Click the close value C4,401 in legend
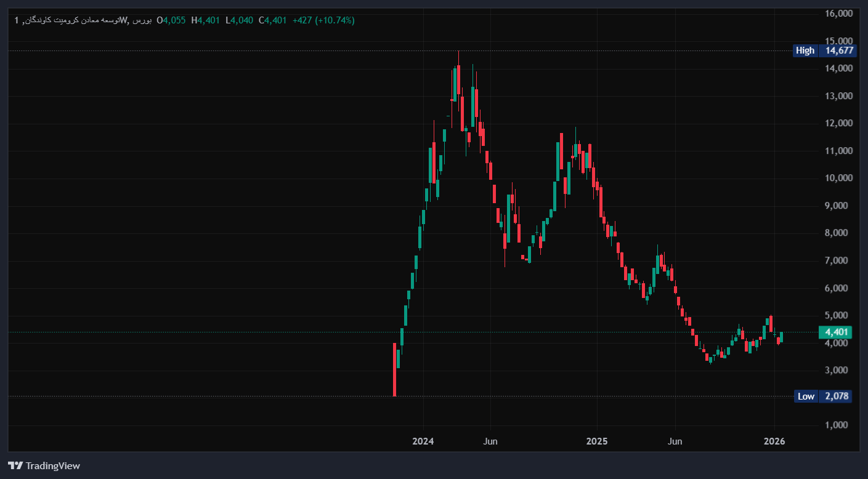This screenshot has width=868, height=479. click(x=272, y=20)
